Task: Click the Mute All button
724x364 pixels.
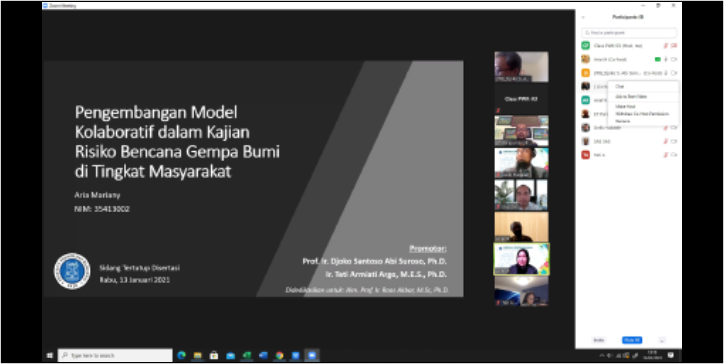Action: click(632, 340)
